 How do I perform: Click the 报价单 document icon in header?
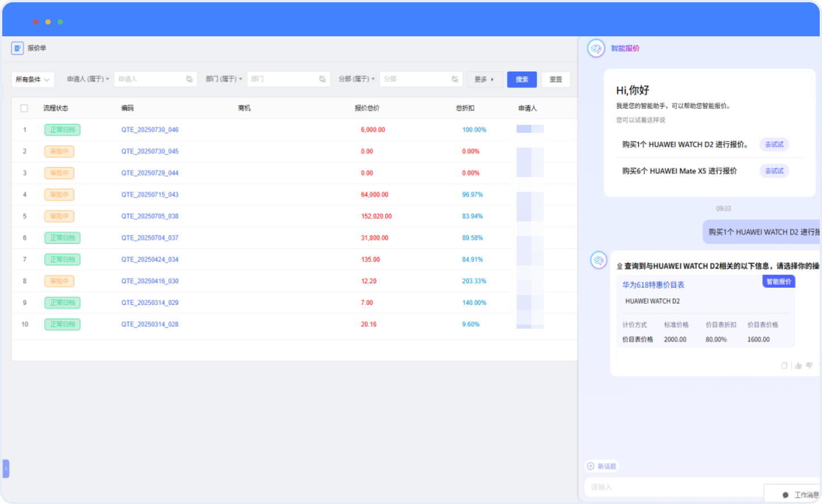[x=18, y=48]
